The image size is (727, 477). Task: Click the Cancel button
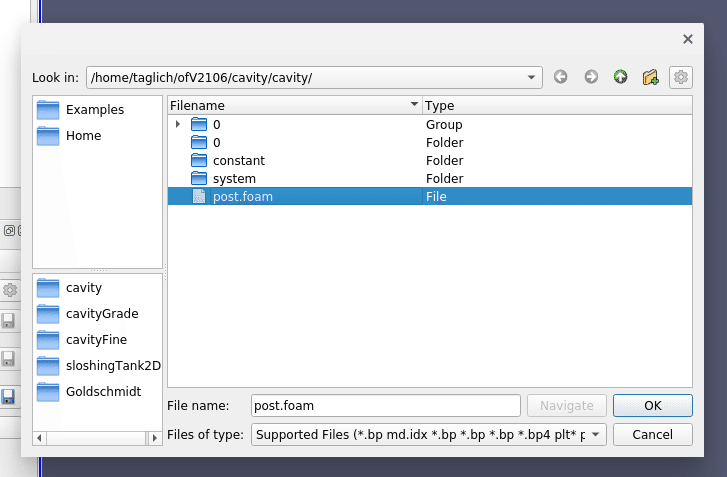pos(652,434)
